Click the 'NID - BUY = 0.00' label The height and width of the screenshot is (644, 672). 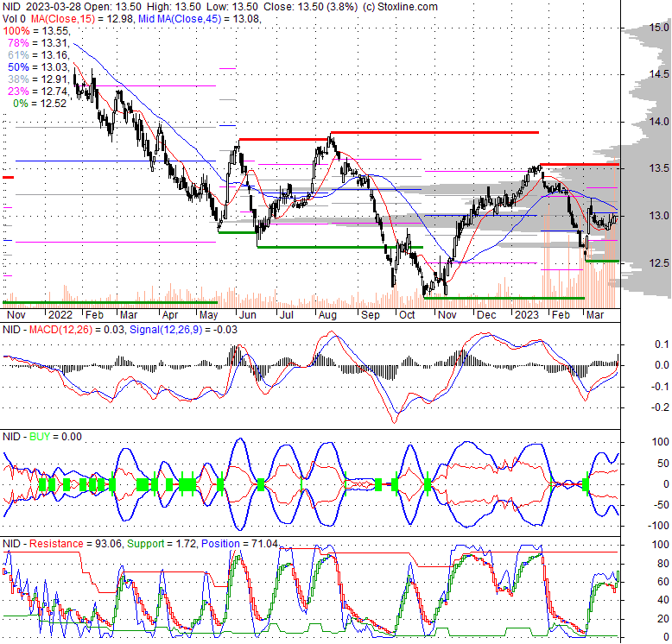pyautogui.click(x=42, y=437)
